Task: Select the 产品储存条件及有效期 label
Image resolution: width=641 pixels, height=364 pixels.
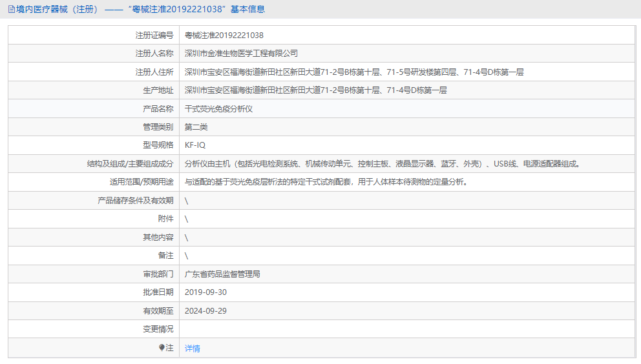Action: point(136,201)
